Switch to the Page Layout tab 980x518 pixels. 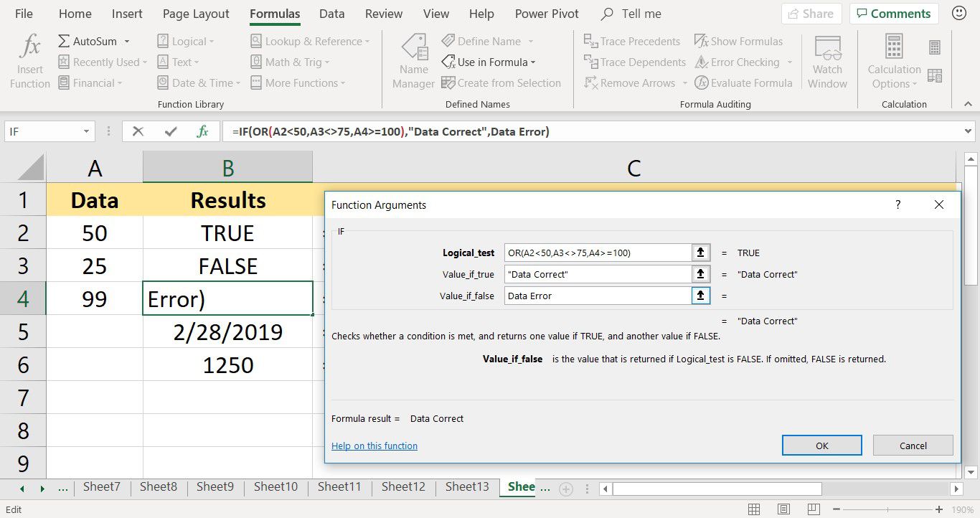(196, 14)
